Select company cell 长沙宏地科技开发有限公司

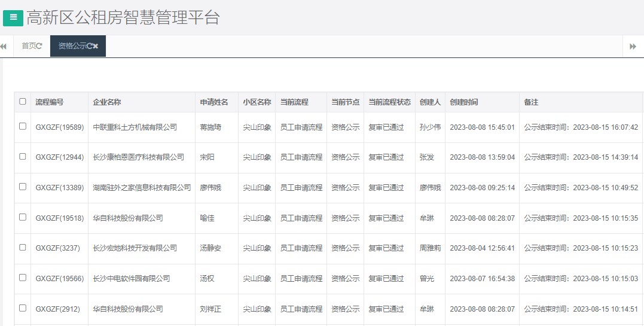pyautogui.click(x=135, y=248)
